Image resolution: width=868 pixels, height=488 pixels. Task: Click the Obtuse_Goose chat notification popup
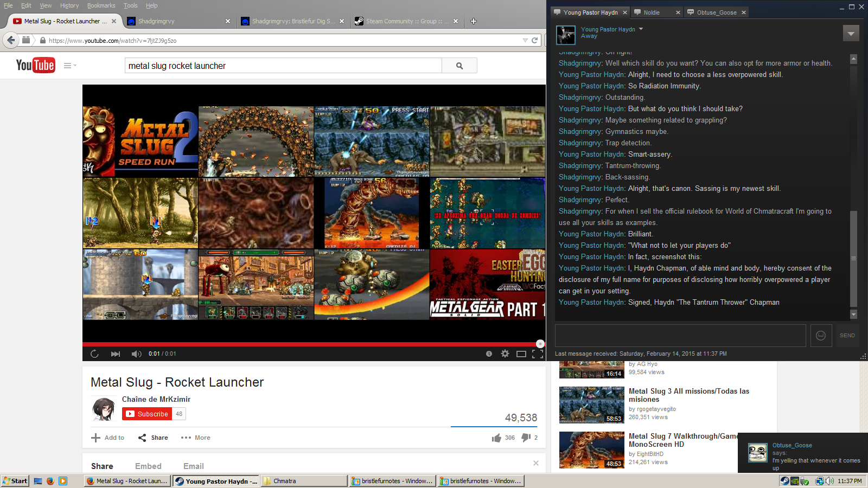tap(803, 453)
